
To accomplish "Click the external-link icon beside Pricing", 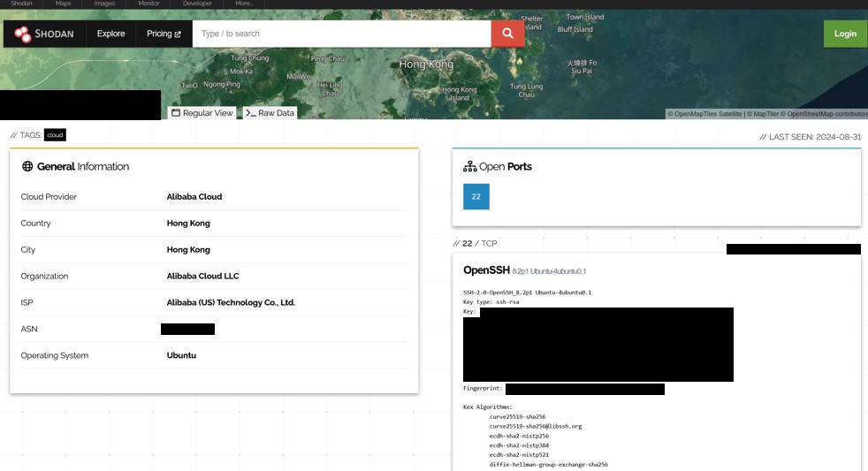I will click(x=178, y=34).
